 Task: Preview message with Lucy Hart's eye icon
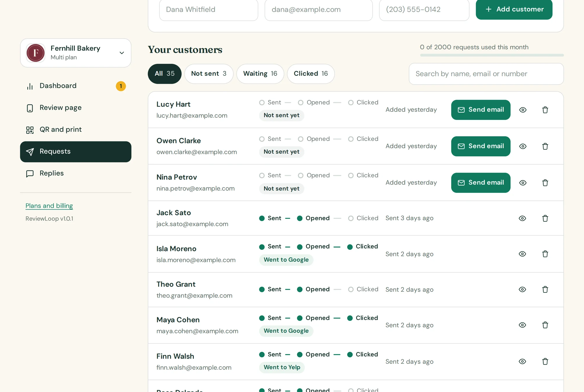point(523,110)
